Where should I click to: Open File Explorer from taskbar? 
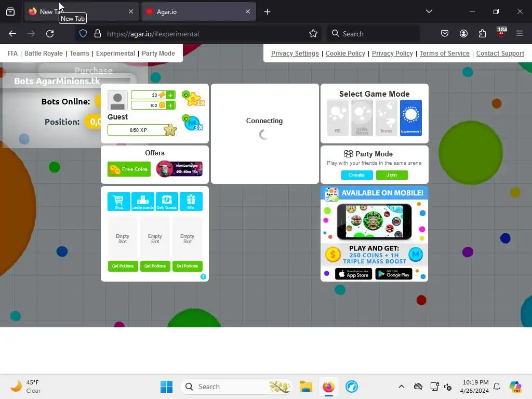305,387
